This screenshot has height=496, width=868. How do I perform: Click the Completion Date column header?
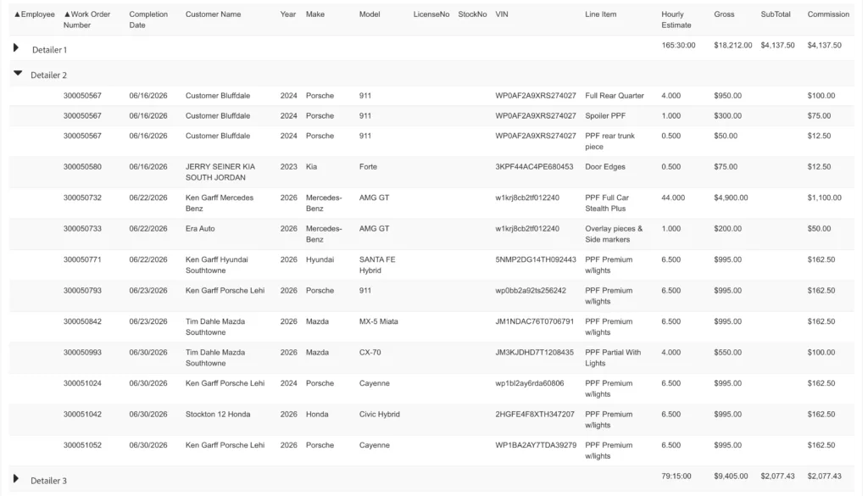click(x=148, y=20)
